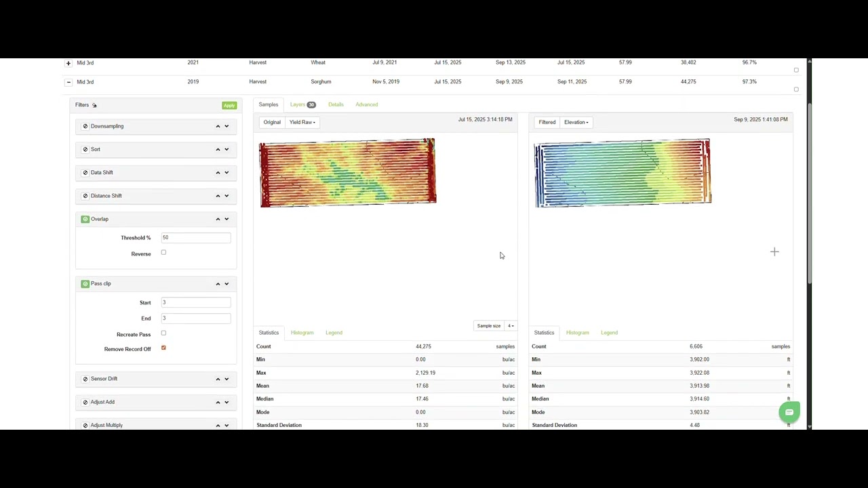Switch to the Layers tab
The height and width of the screenshot is (488, 868).
(302, 104)
